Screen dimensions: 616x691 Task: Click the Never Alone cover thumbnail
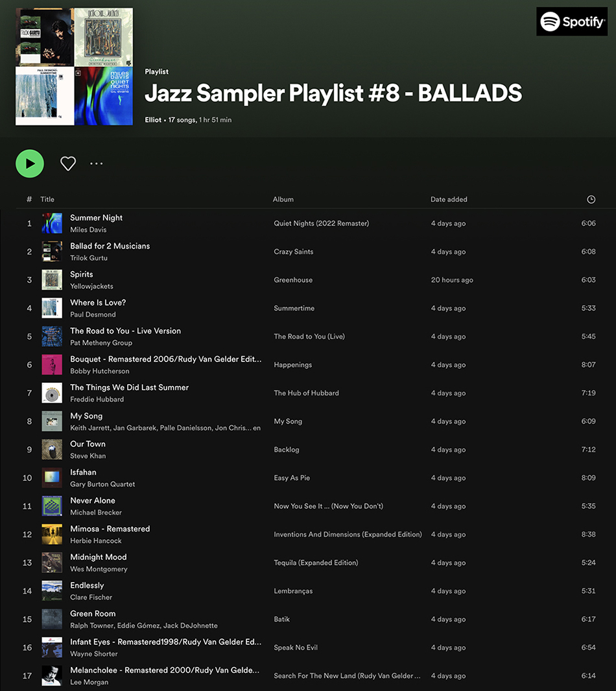tap(52, 506)
